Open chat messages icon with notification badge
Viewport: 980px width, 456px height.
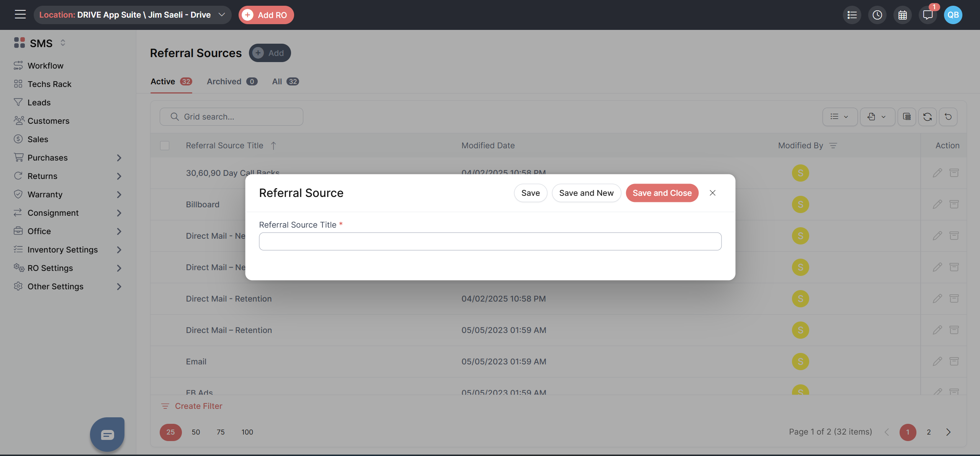(x=928, y=15)
